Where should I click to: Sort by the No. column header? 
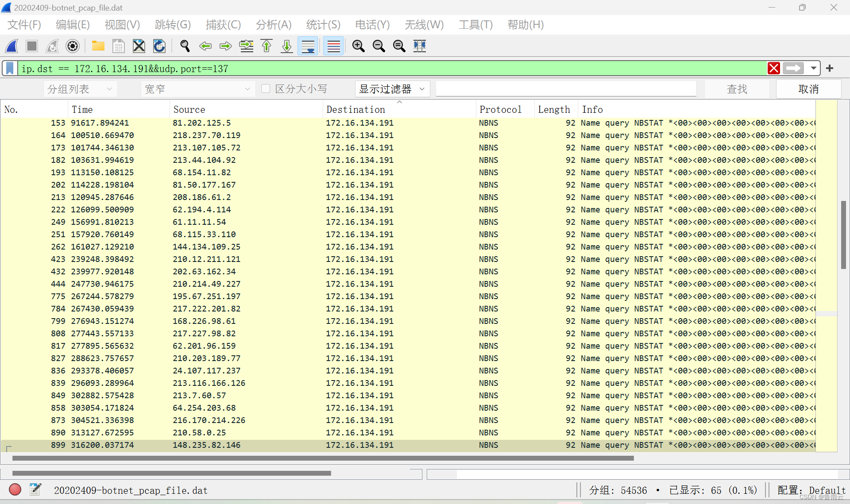[x=34, y=109]
